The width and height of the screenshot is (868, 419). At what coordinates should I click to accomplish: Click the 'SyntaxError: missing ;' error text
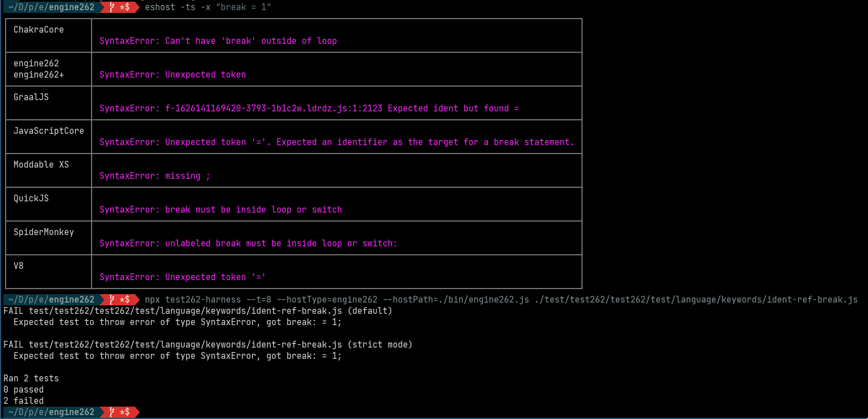154,176
